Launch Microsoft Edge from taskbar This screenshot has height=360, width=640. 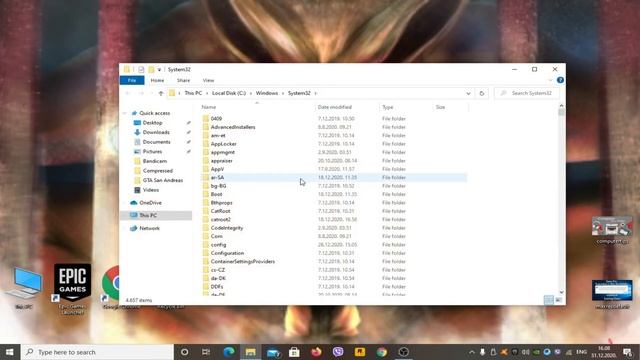[229, 352]
